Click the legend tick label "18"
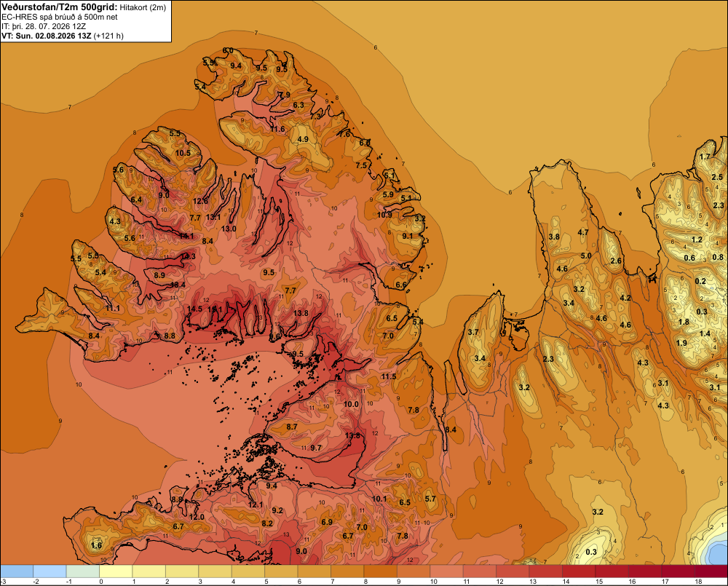 click(x=698, y=582)
